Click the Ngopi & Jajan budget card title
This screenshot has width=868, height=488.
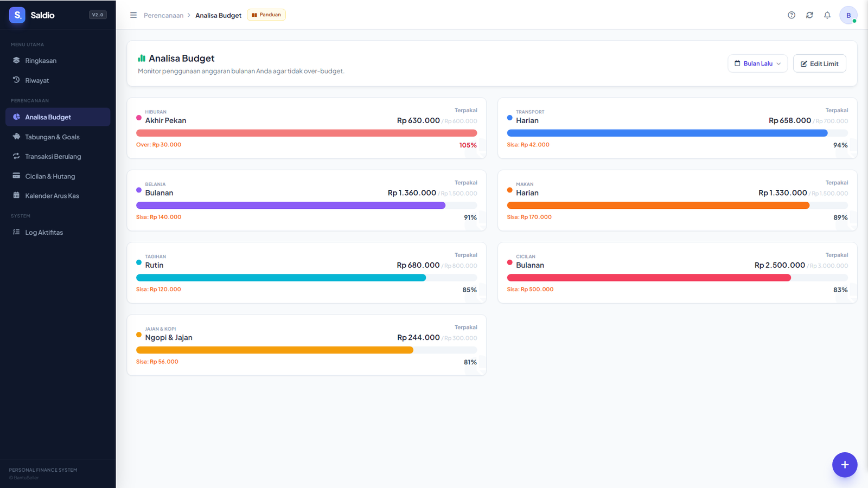click(x=169, y=337)
